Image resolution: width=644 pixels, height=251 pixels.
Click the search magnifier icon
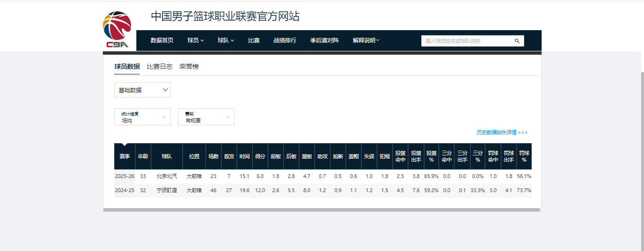click(x=517, y=41)
